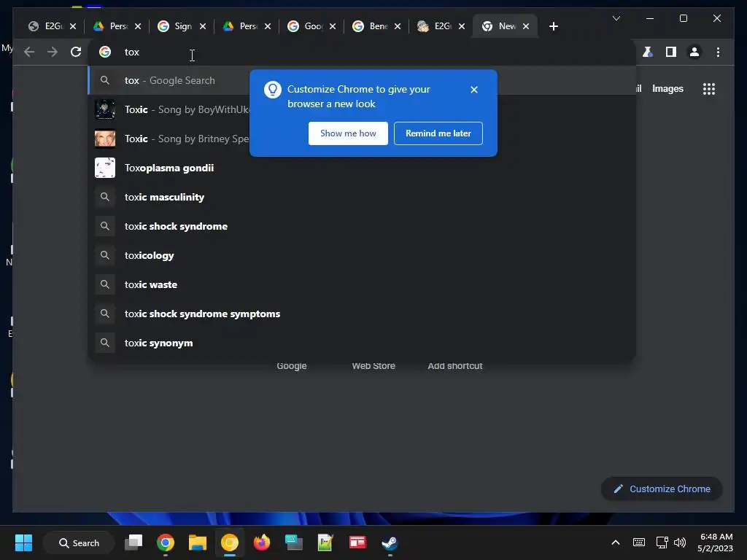Click the Google icon in address bar
This screenshot has width=747, height=560.
[x=105, y=52]
